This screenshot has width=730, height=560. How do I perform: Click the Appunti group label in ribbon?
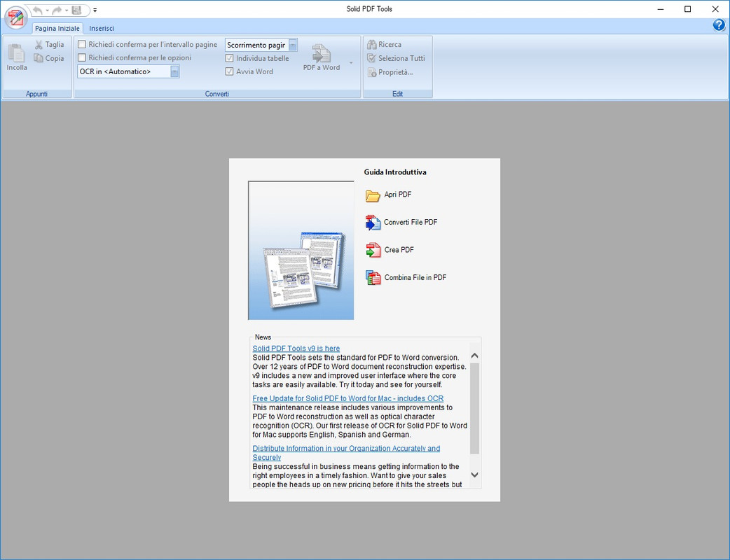(36, 94)
